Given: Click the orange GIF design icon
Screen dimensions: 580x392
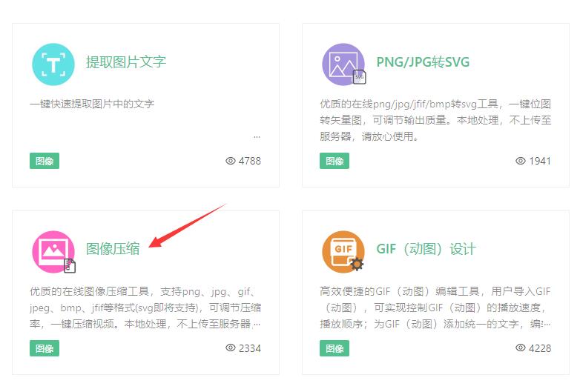Looking at the screenshot, I should 343,252.
